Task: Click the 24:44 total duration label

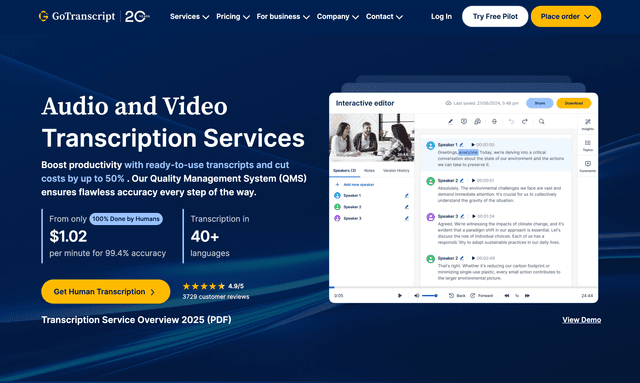Action: click(587, 296)
